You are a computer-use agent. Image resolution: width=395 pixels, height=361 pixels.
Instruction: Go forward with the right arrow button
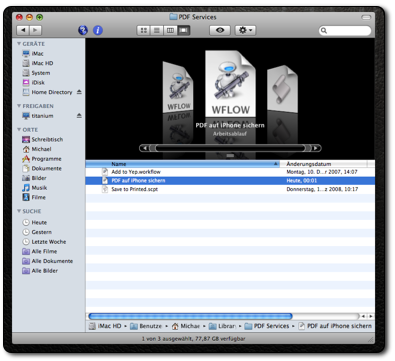35,30
